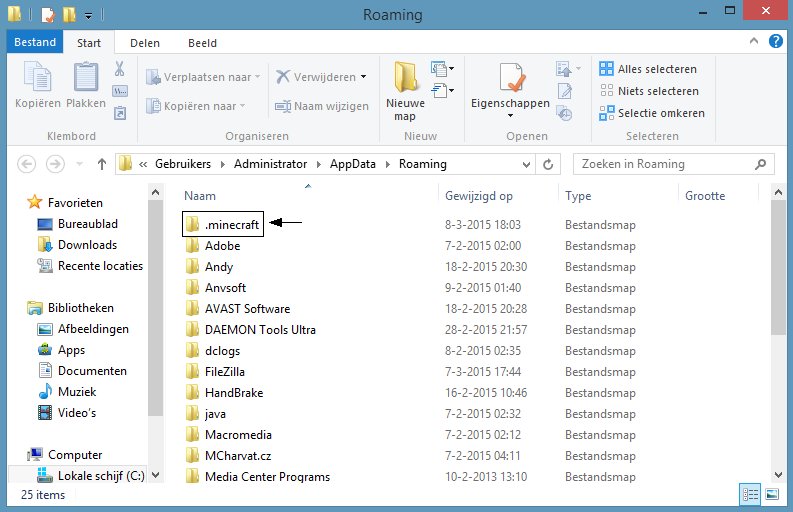The width and height of the screenshot is (793, 512).
Task: Open the address bar history dropdown
Action: click(x=526, y=164)
